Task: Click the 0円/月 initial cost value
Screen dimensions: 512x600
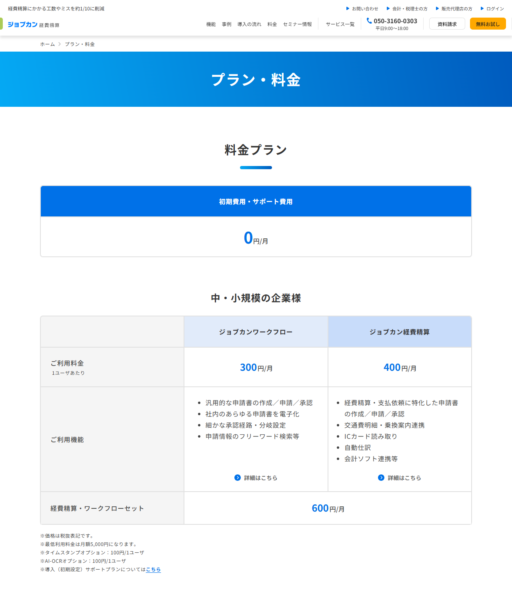Action: (x=256, y=238)
